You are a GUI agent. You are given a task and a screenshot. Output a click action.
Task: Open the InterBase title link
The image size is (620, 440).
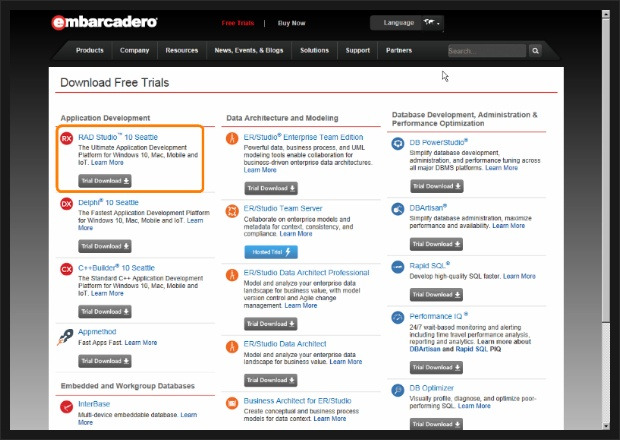coord(94,404)
